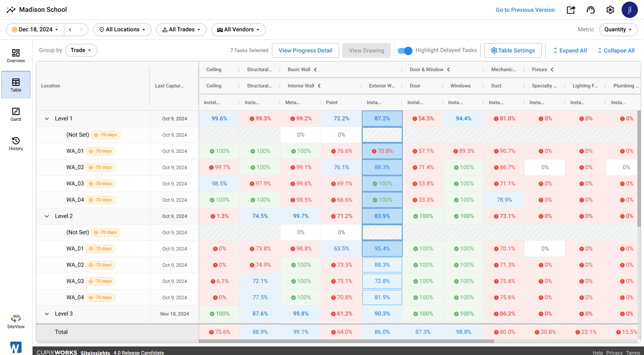The height and width of the screenshot is (355, 644).
Task: Click Collapse All
Action: [x=616, y=50]
